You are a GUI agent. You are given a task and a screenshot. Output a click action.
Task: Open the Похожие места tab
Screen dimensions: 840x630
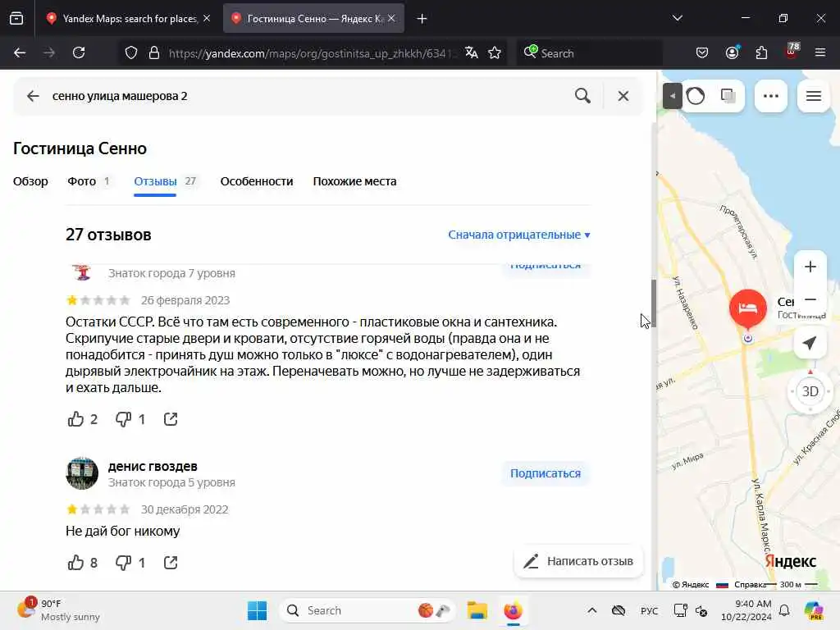pyautogui.click(x=354, y=181)
